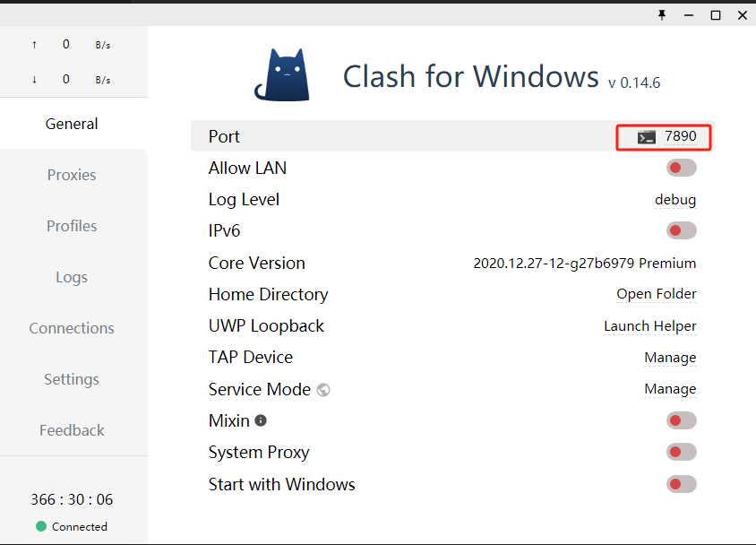Close the Clash for Windows window

(743, 15)
